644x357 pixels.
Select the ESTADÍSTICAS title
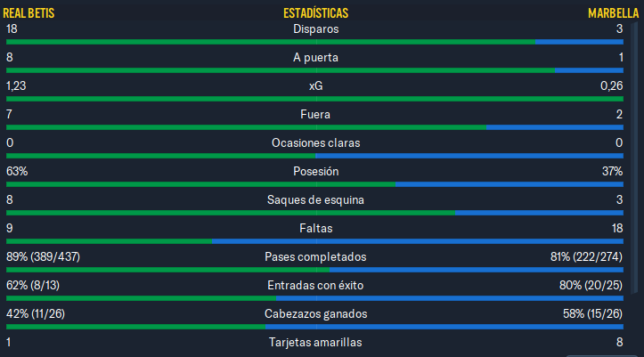(316, 13)
